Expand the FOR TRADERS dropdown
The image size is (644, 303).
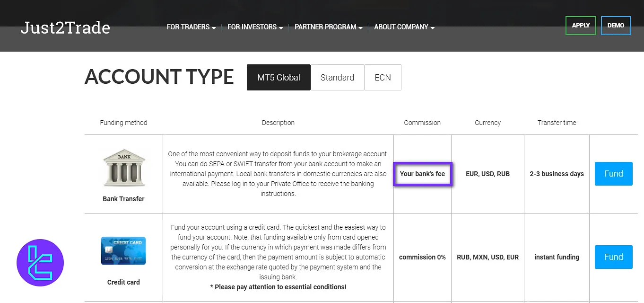(x=191, y=27)
